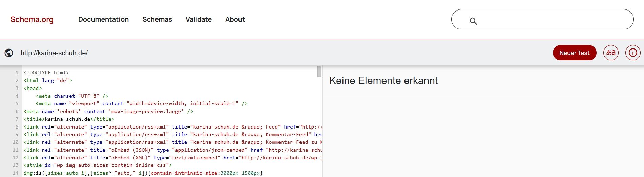
Task: Click the title karina-schuh.de line
Action: 69,119
